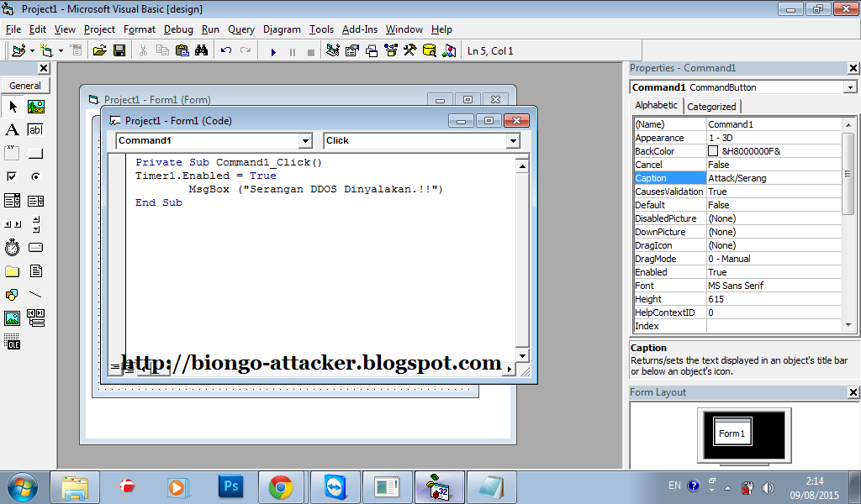861x504 pixels.
Task: Open the Project Explorer from the toolbar
Action: (x=332, y=51)
